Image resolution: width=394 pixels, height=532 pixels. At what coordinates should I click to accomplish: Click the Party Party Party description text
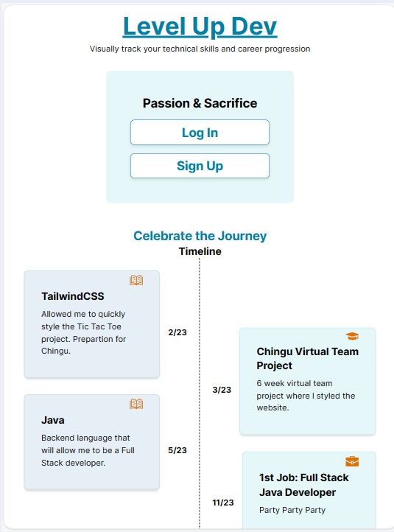pyautogui.click(x=292, y=510)
